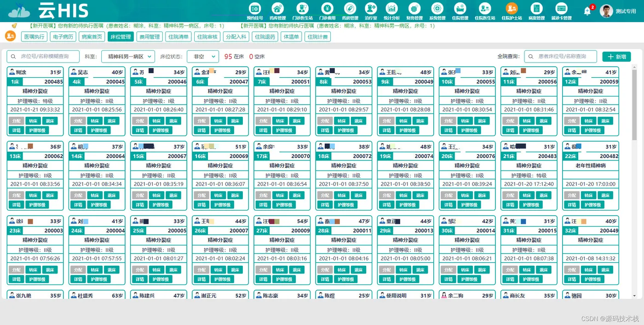Open the 门诊费用 module icon

click(x=327, y=8)
